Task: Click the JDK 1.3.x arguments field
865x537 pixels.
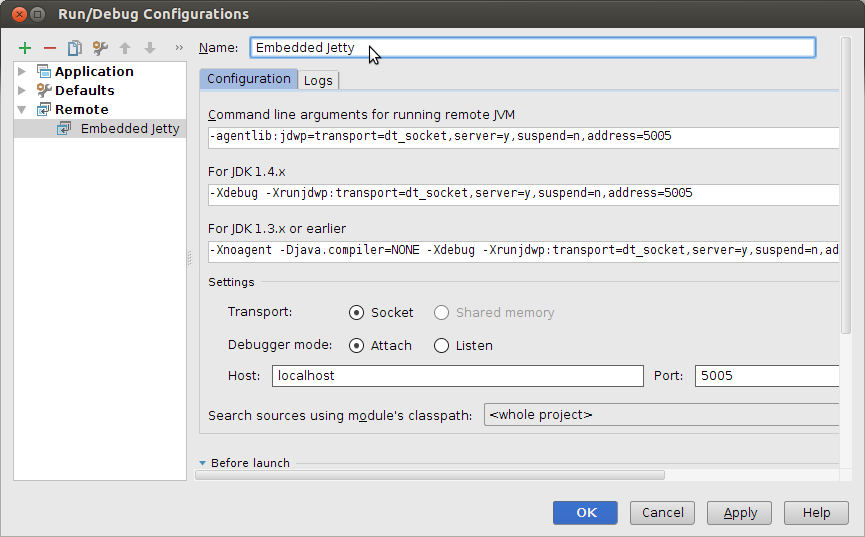Action: coord(524,251)
